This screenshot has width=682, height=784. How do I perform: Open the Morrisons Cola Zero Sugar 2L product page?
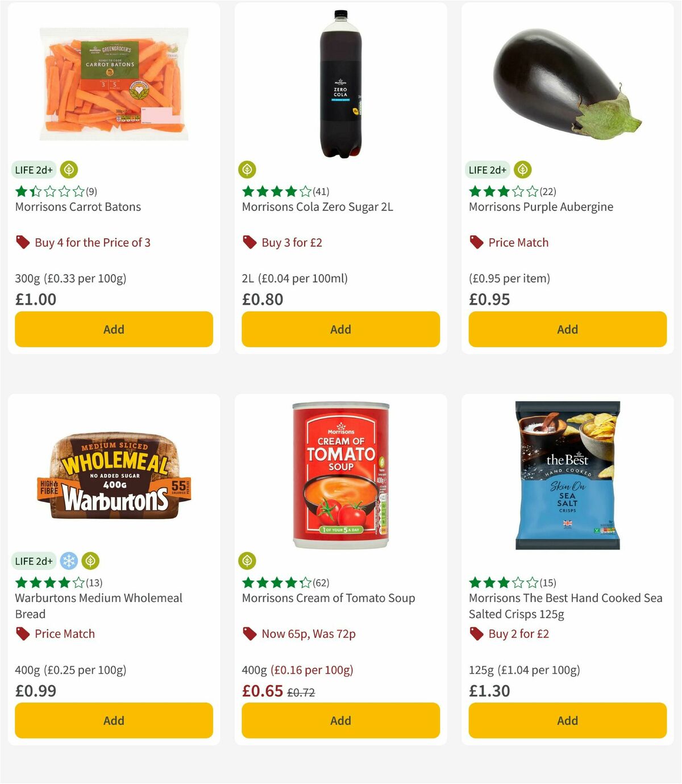(317, 206)
